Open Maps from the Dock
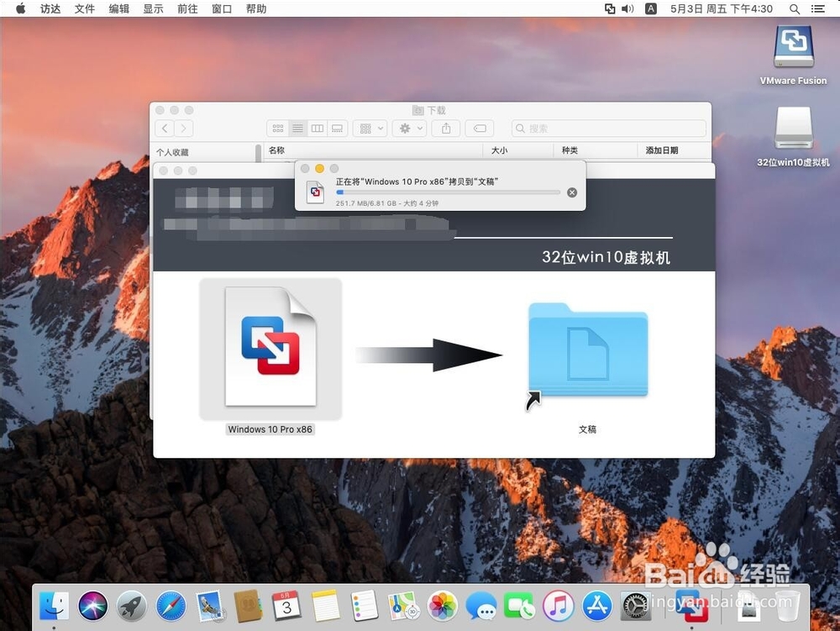 (403, 607)
